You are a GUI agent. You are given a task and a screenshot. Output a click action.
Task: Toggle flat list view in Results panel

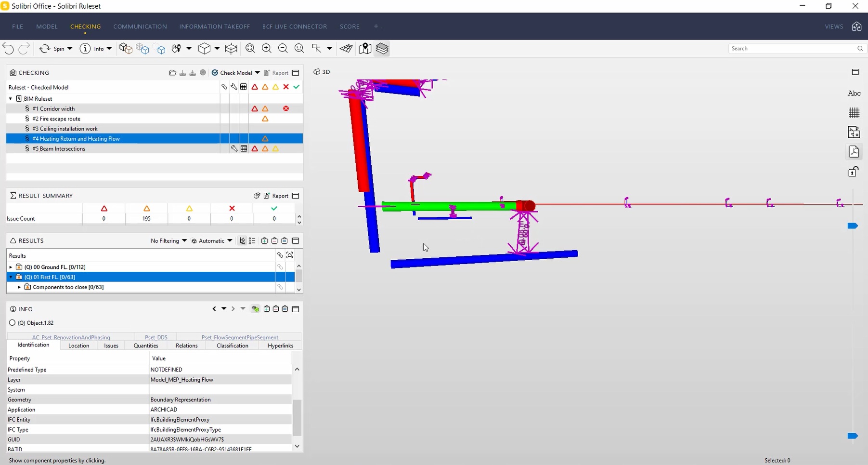point(252,240)
